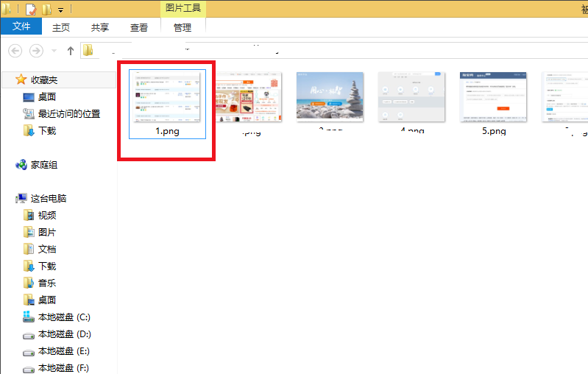The height and width of the screenshot is (374, 588).
Task: Click the 文档 folder icon
Action: tap(29, 249)
